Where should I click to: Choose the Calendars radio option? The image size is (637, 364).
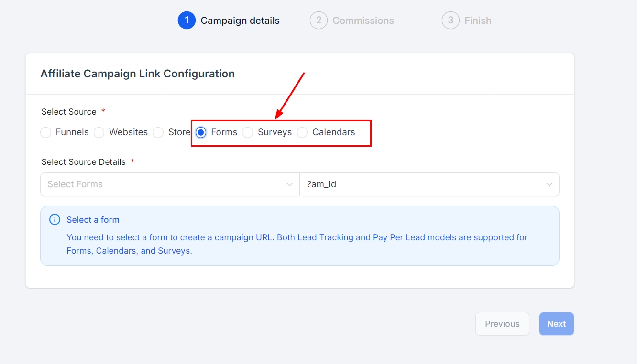[302, 132]
